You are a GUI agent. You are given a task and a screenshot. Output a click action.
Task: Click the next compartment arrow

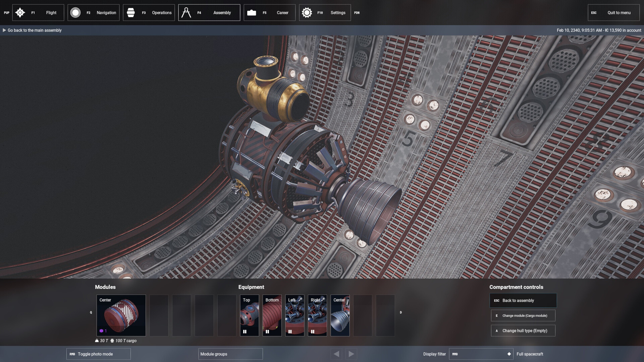coord(351,354)
